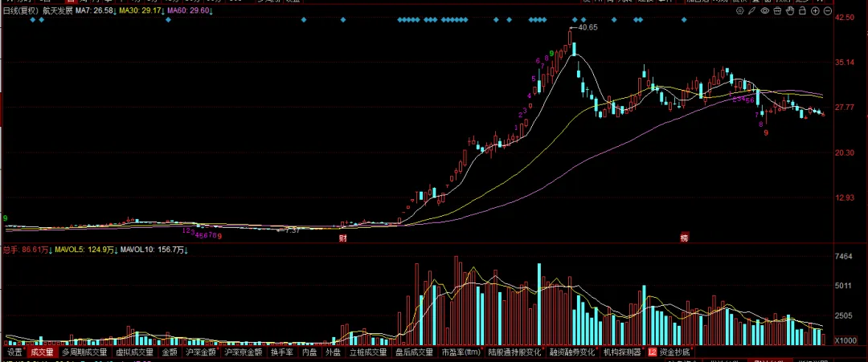Click the 财 marker on the chart

click(x=343, y=238)
